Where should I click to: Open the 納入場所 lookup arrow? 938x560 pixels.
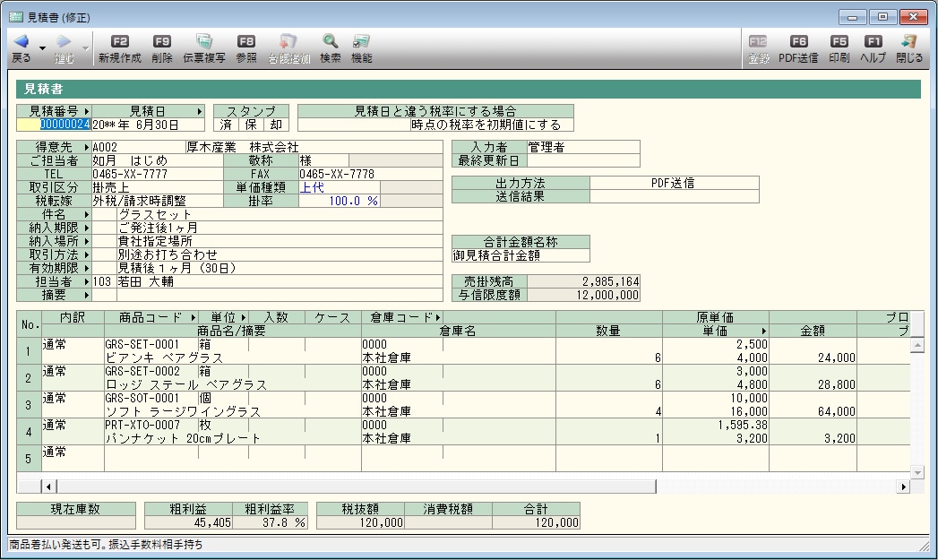click(x=87, y=241)
